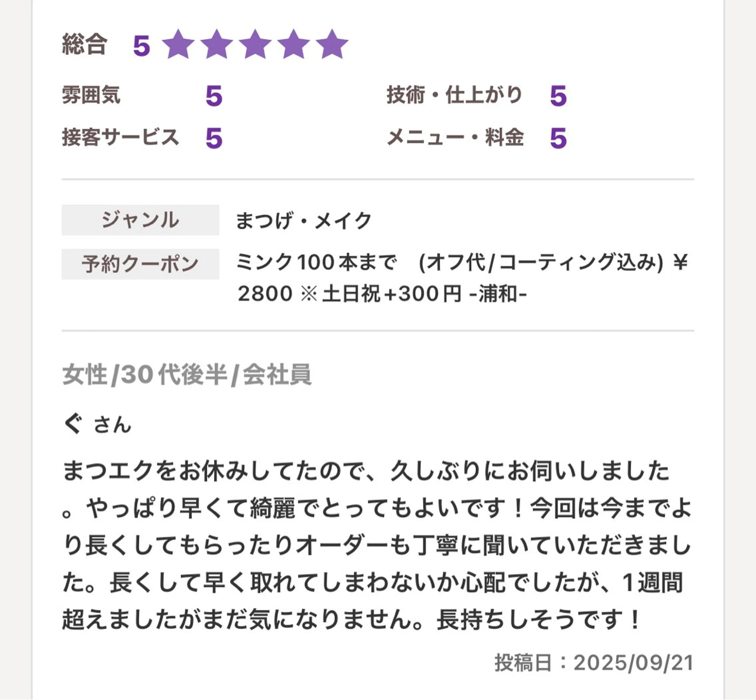Screen dimensions: 756x700
Task: Click the fourth purple rating star
Action: pyautogui.click(x=294, y=45)
